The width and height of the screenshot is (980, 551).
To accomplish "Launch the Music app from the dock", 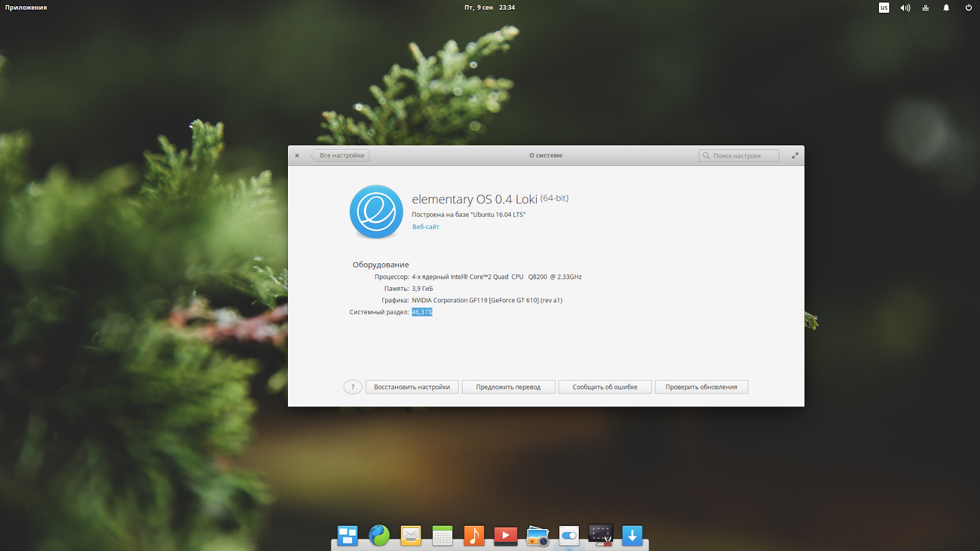I will [474, 536].
